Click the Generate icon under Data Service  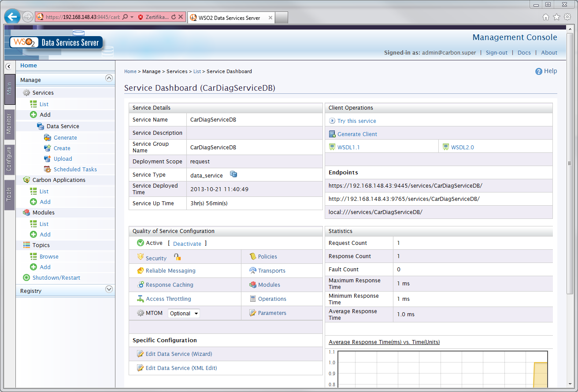pyautogui.click(x=48, y=138)
